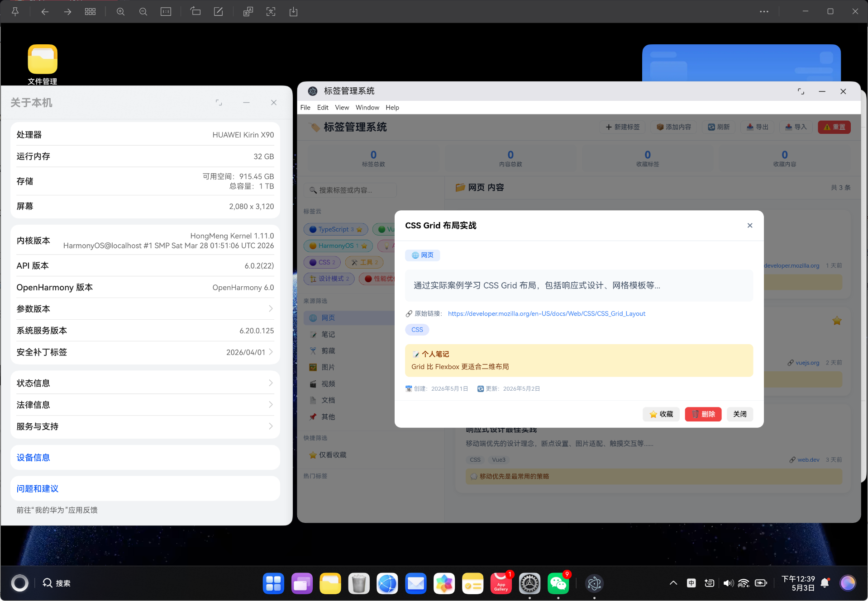Select the TypeScript tag in tag cloud
The image size is (868, 601).
pyautogui.click(x=335, y=229)
